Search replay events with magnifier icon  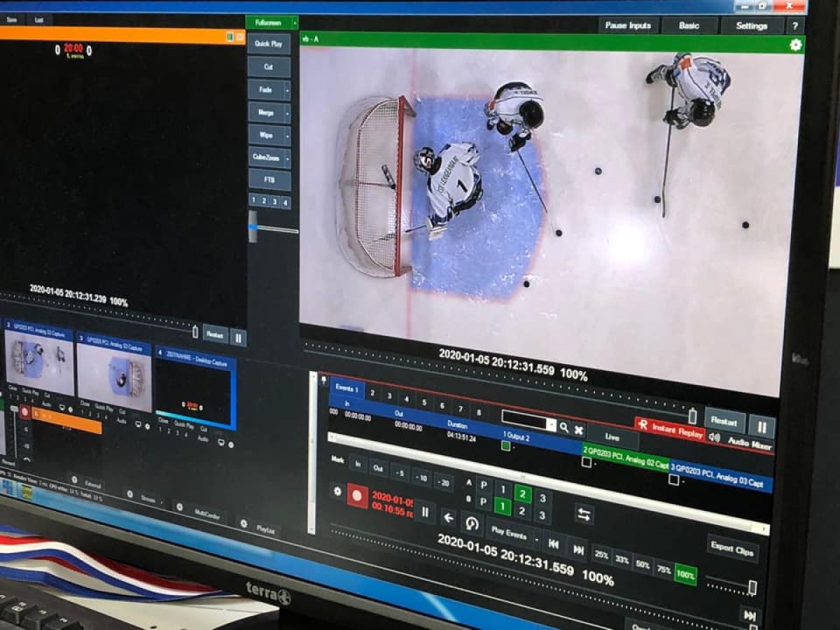(x=564, y=427)
